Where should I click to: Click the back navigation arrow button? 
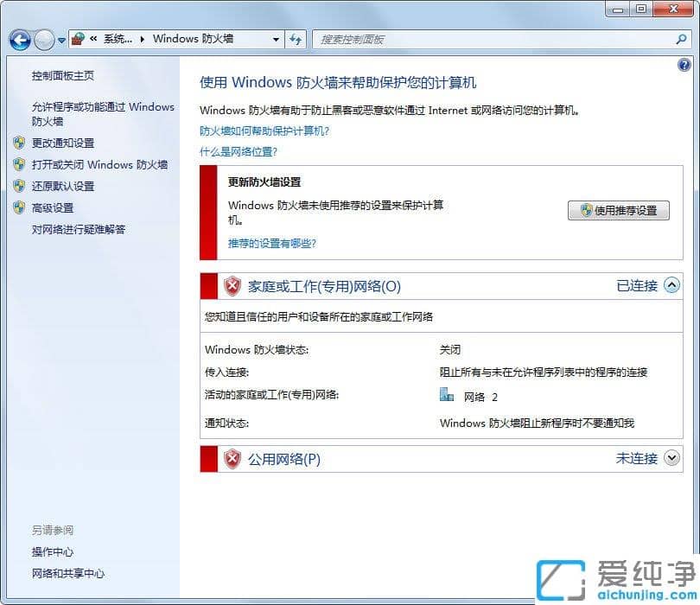click(20, 39)
